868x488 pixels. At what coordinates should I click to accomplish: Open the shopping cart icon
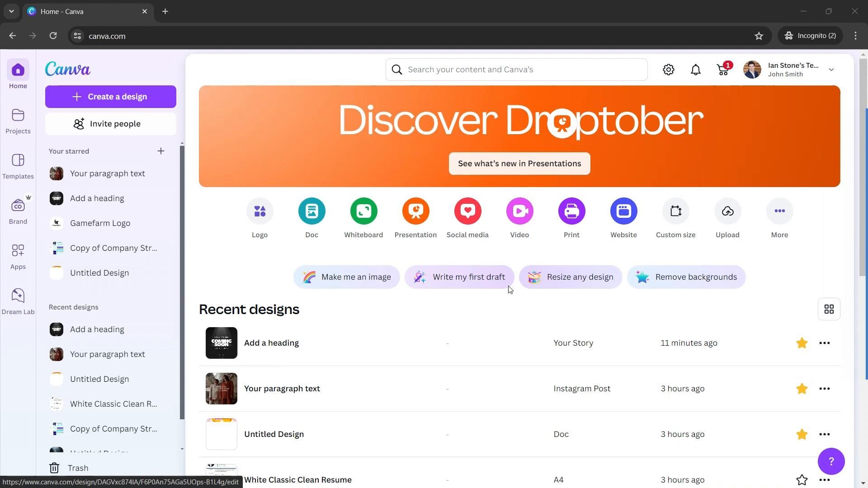(722, 70)
